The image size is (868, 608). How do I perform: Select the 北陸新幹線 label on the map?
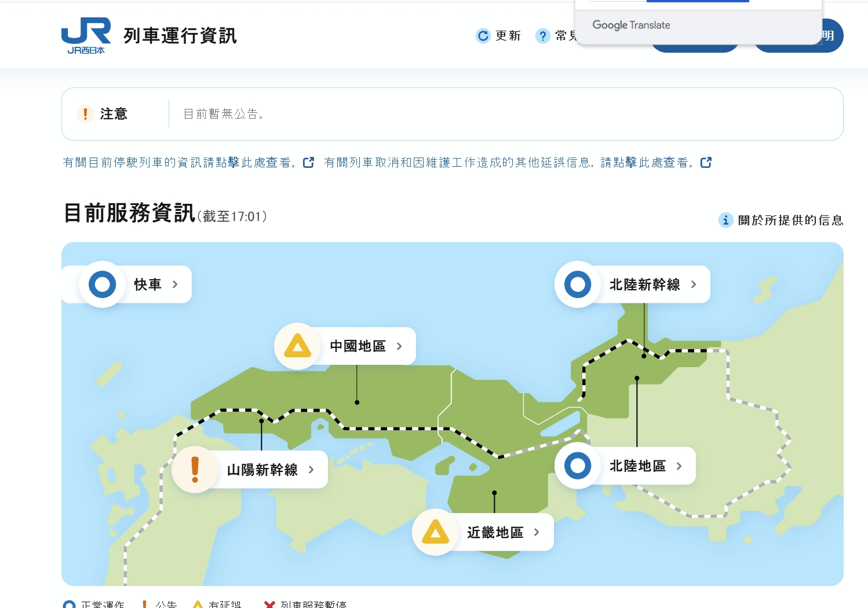645,284
